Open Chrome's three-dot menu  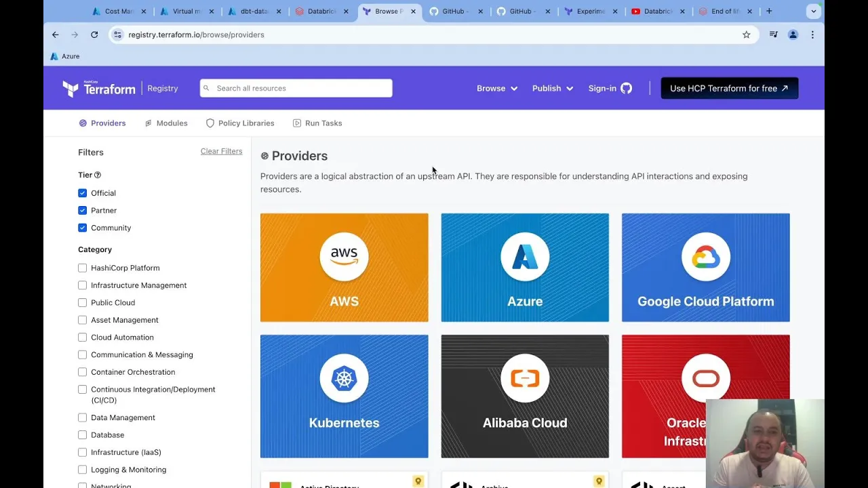click(812, 35)
